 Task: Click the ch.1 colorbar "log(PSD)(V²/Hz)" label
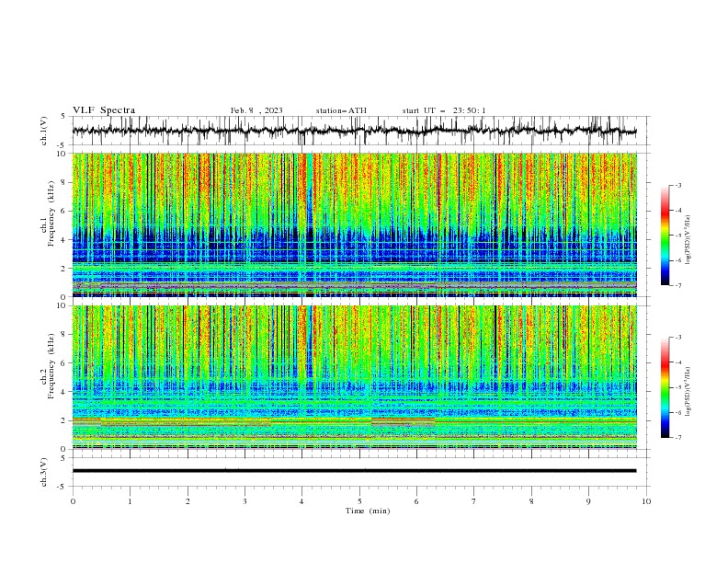(688, 240)
